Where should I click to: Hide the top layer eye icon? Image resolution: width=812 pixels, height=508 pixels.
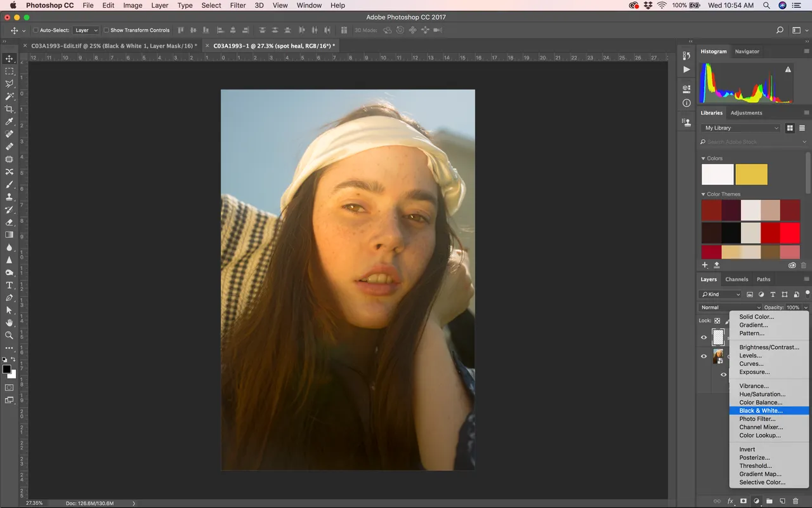pyautogui.click(x=704, y=337)
